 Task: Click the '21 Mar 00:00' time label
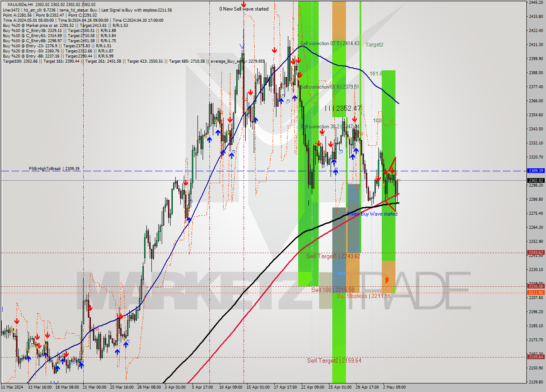pos(94,387)
